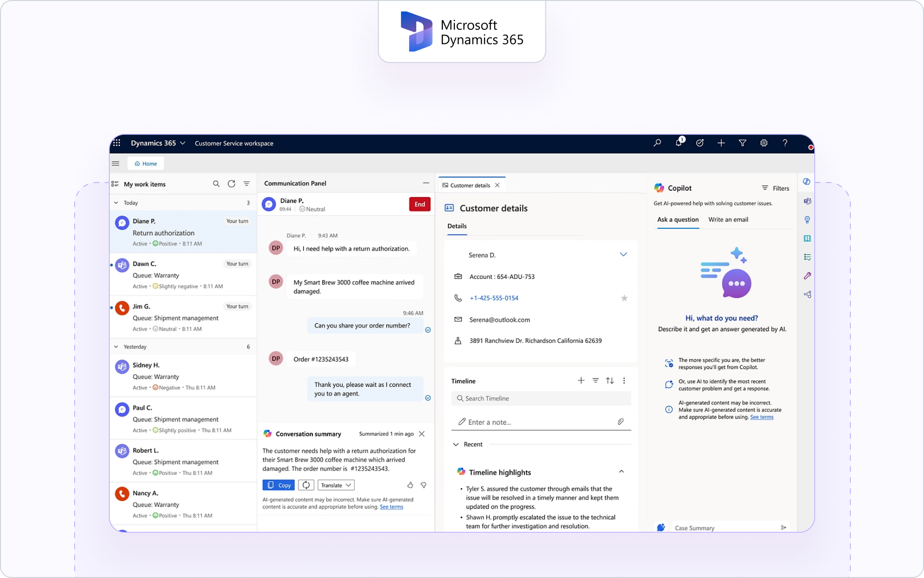The image size is (924, 578).
Task: Give thumbs up on conversation summary
Action: click(410, 485)
